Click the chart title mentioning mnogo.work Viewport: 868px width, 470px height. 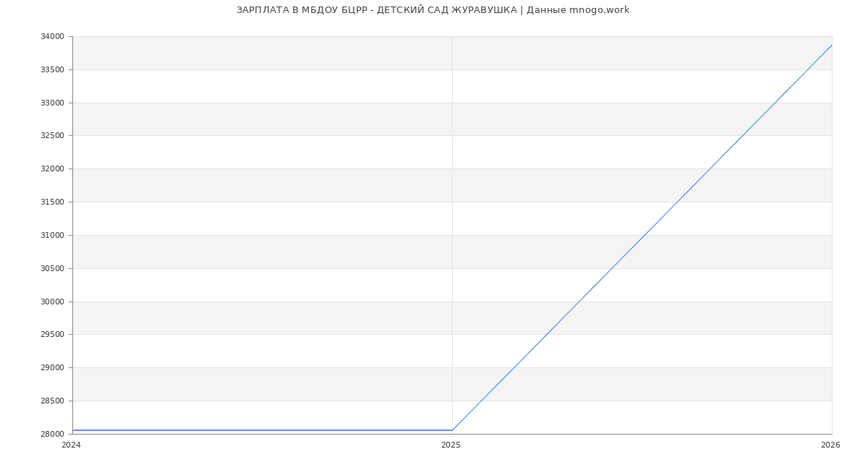click(433, 10)
